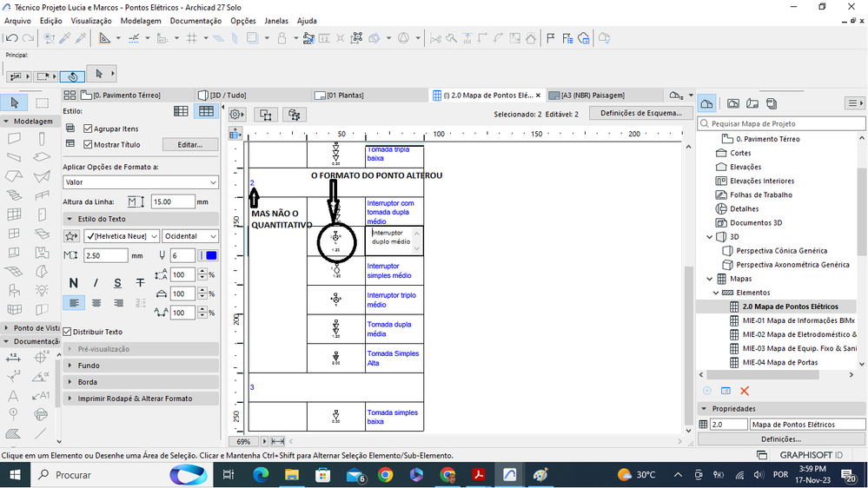Align text to the right
This screenshot has height=488, width=868.
pyautogui.click(x=118, y=303)
